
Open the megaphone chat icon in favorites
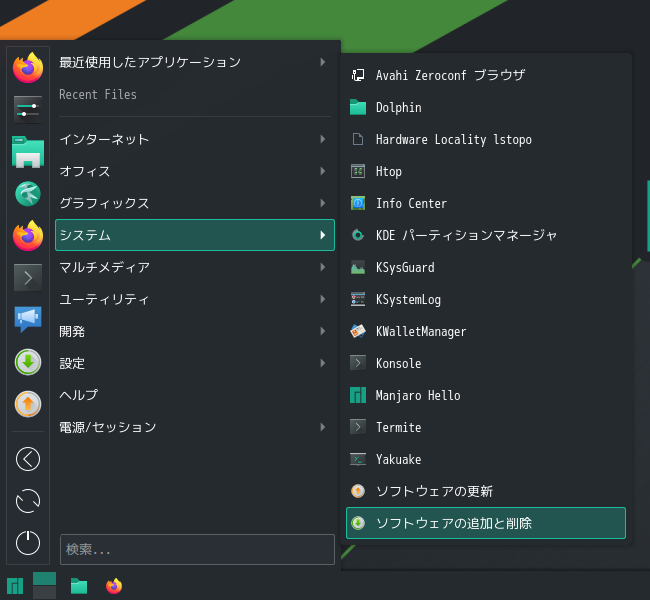coord(28,319)
